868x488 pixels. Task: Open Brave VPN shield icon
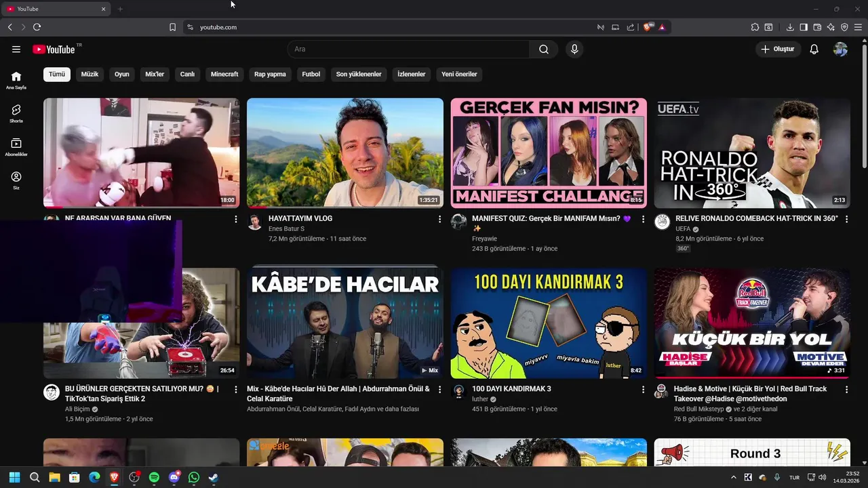(844, 27)
